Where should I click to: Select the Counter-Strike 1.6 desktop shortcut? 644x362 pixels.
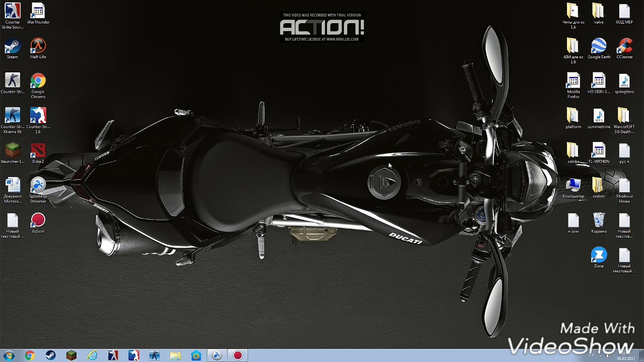[38, 121]
